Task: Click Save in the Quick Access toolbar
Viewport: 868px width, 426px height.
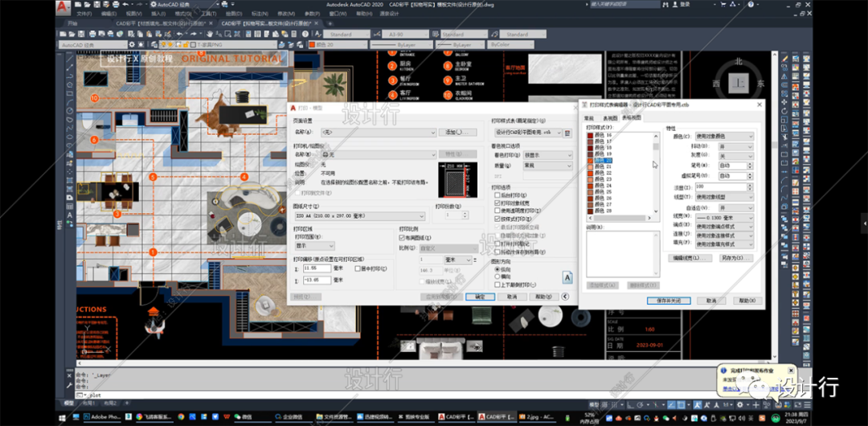Action: 97,5
